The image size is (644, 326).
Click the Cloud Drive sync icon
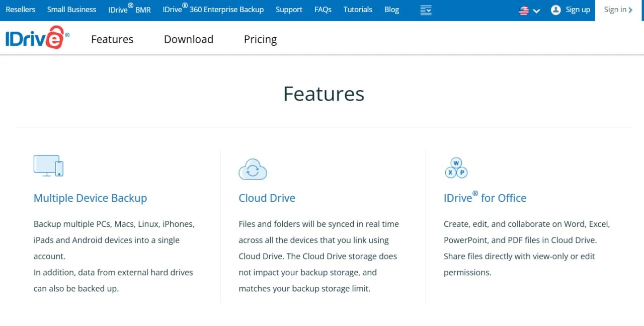253,169
